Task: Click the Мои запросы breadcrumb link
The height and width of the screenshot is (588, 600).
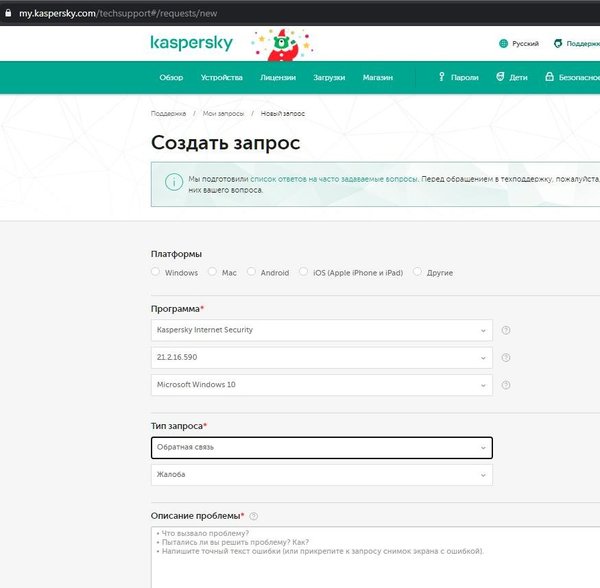Action: tap(223, 114)
